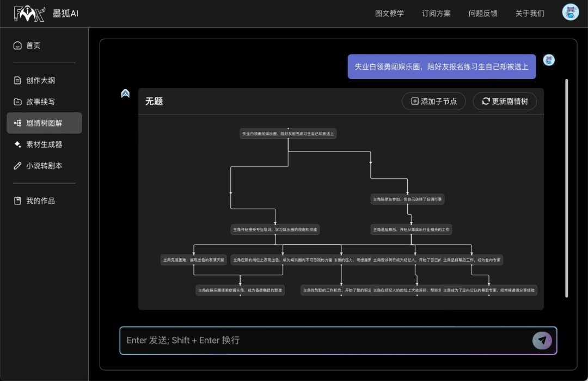Click the 添加子节点 button
The width and height of the screenshot is (588, 381).
click(434, 101)
